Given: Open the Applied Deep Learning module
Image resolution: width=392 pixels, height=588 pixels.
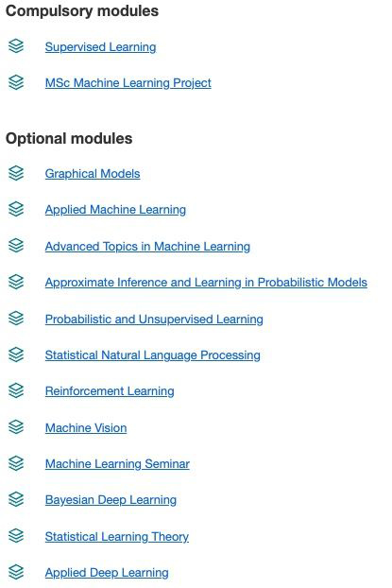Looking at the screenshot, I should pos(107,573).
